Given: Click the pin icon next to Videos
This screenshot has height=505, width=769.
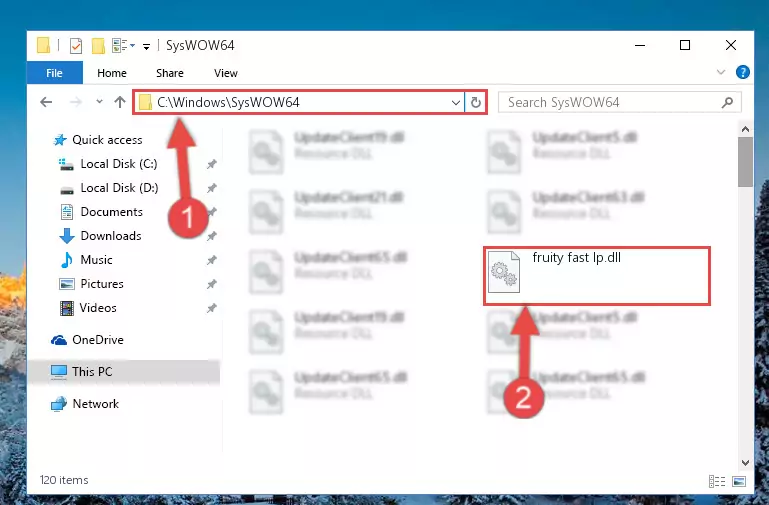Looking at the screenshot, I should pos(211,308).
